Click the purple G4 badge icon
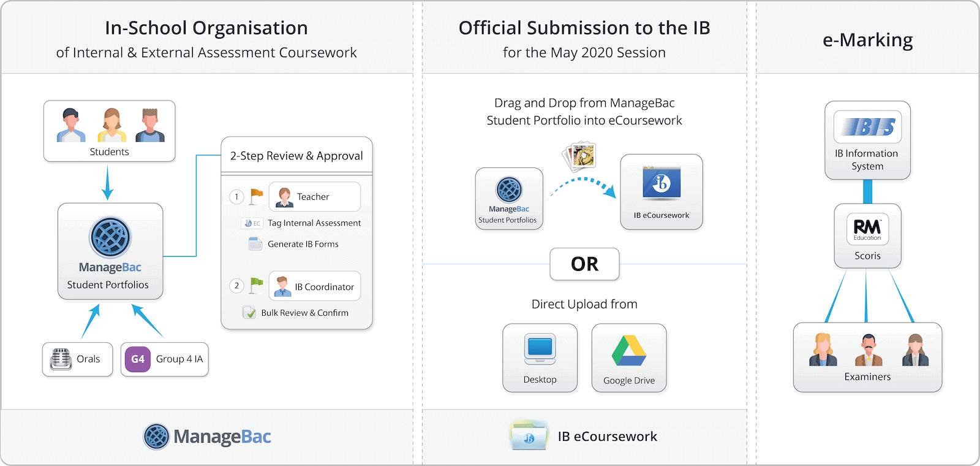Screen dimensions: 980x466 pos(138,359)
